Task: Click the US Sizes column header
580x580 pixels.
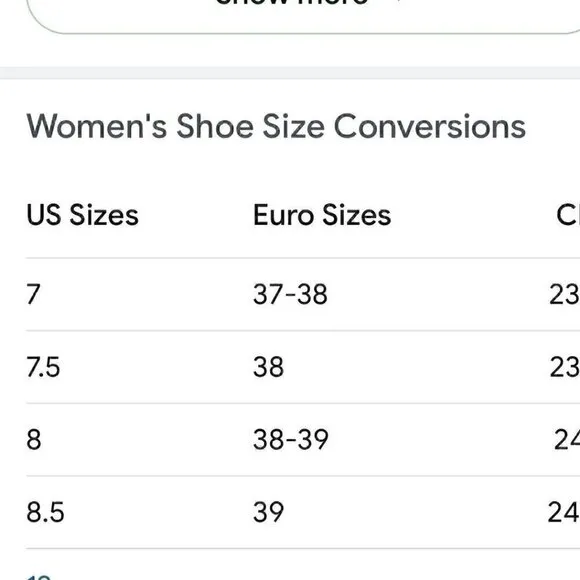Action: 82,215
